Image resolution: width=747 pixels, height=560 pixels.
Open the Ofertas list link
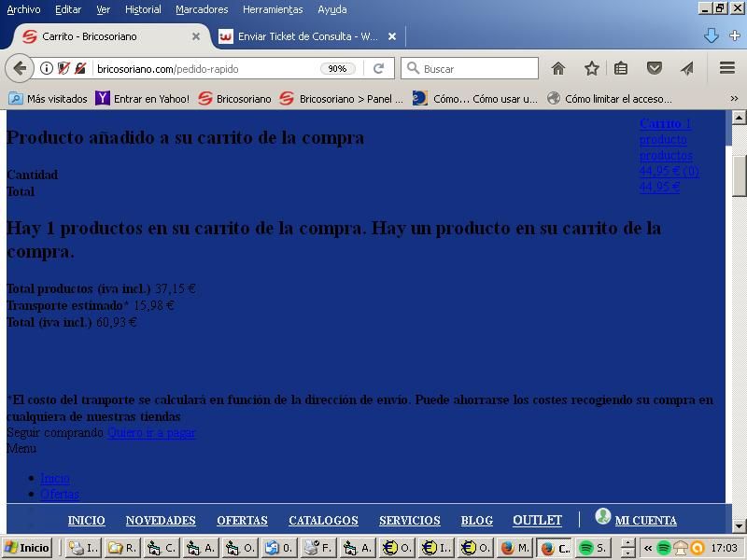[x=60, y=494]
